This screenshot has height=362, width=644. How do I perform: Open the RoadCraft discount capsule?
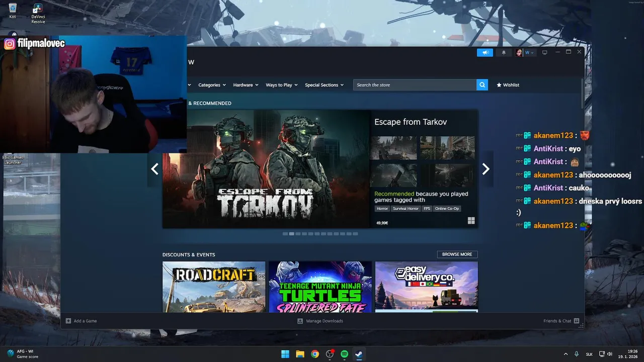[x=214, y=287]
